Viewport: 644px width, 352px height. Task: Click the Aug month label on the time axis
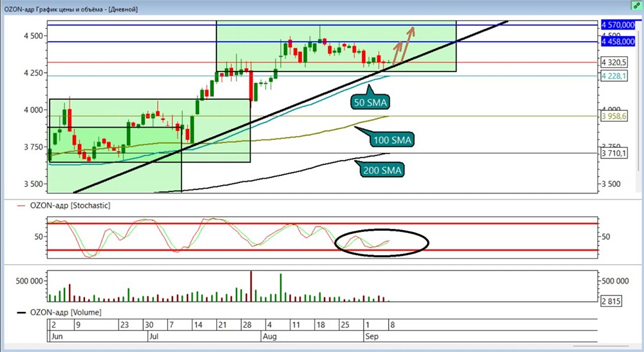[x=270, y=337]
